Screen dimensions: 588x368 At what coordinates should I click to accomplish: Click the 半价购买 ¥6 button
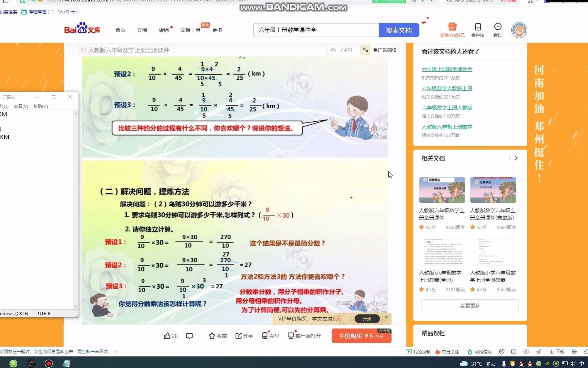361,336
